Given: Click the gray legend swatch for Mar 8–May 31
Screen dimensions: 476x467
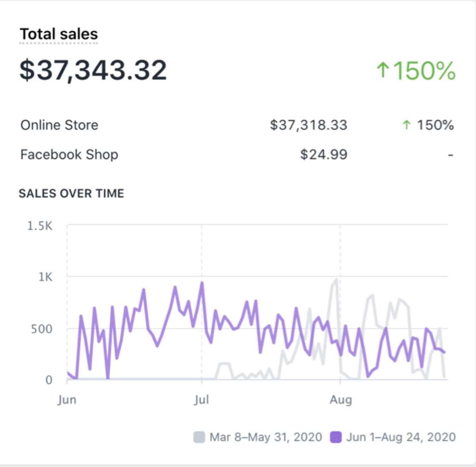Looking at the screenshot, I should (x=199, y=437).
